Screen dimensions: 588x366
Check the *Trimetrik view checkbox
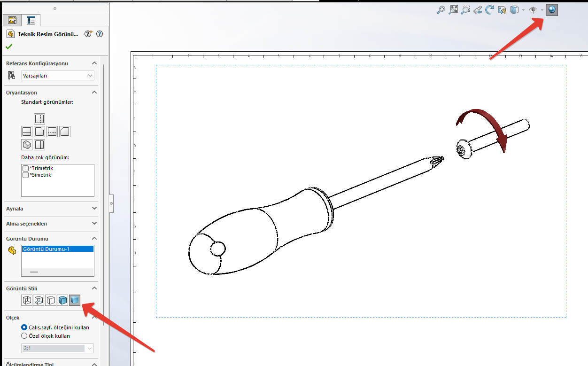click(x=26, y=168)
